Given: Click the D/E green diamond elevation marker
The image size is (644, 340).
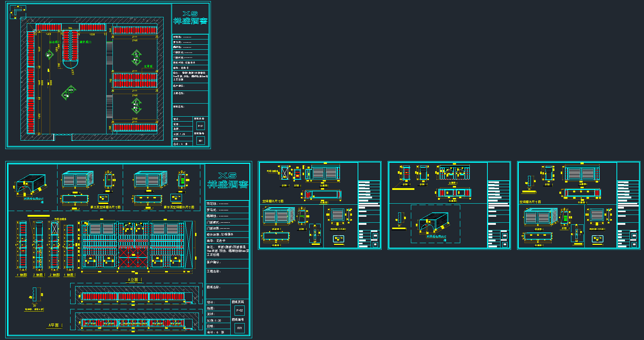Looking at the screenshot, I should pyautogui.click(x=136, y=58).
